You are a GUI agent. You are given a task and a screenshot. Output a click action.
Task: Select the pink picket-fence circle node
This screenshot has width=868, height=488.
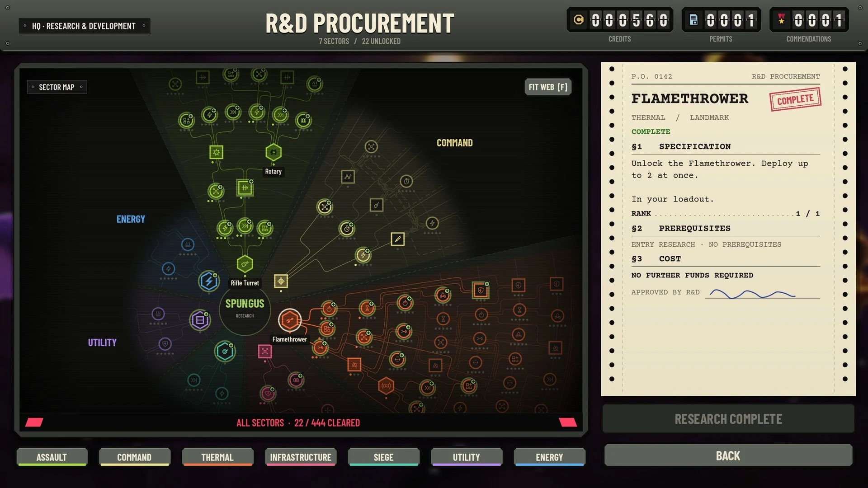[295, 380]
